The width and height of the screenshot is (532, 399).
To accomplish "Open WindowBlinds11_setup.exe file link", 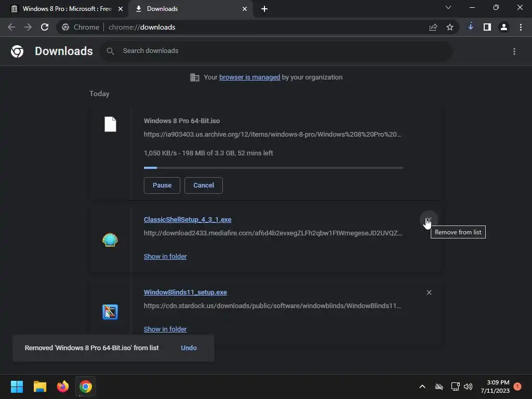I will pos(185,292).
